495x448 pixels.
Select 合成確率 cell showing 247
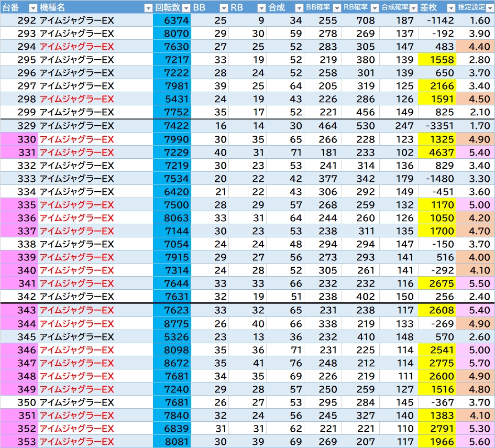399,126
